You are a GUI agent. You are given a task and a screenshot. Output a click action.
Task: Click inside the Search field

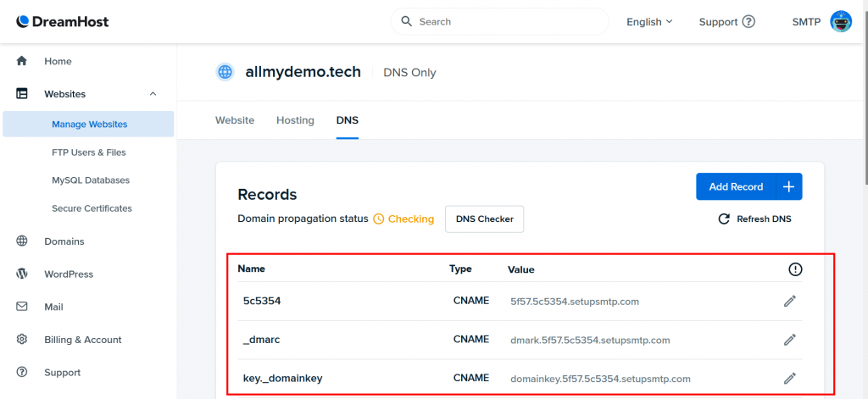tap(500, 21)
